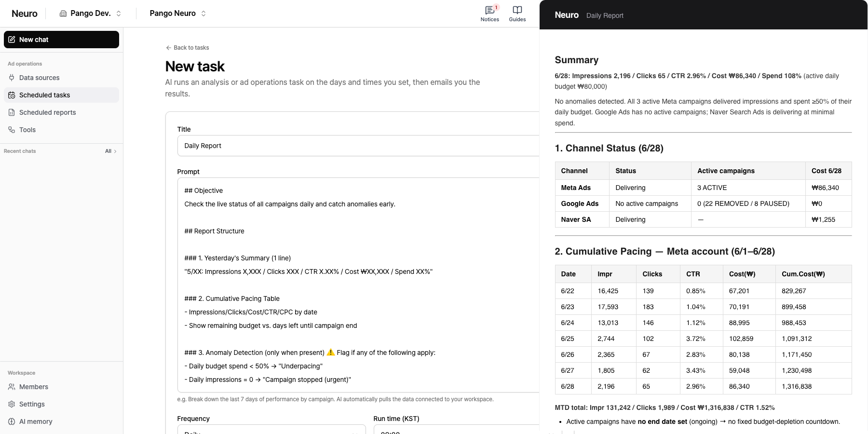Click the New chat button
This screenshot has width=868, height=434.
coord(61,40)
